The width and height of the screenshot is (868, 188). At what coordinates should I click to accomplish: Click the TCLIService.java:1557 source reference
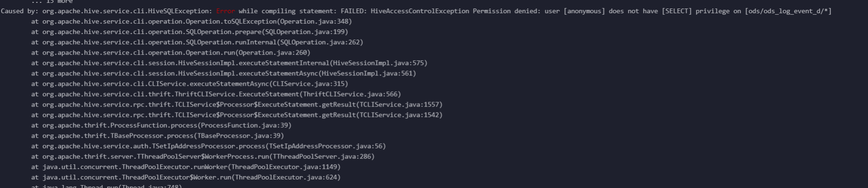[x=399, y=104]
